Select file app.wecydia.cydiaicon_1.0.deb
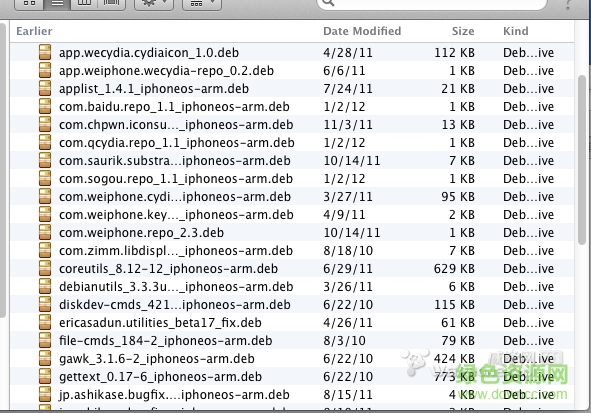Image resolution: width=591 pixels, height=413 pixels. 149,53
